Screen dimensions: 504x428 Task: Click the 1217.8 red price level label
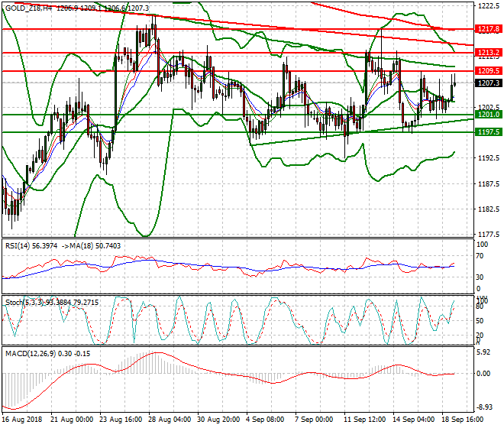(x=489, y=29)
